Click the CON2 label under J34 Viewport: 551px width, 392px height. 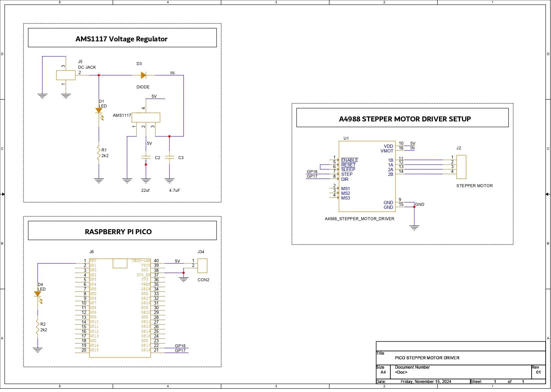(x=203, y=280)
